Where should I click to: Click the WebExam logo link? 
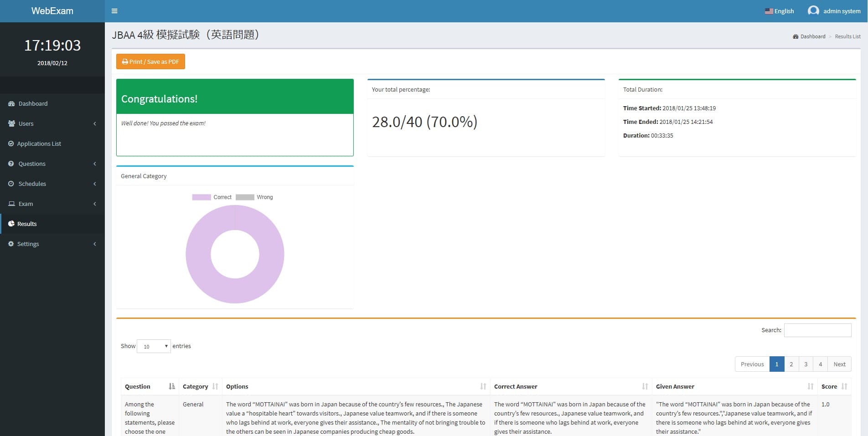coord(52,11)
